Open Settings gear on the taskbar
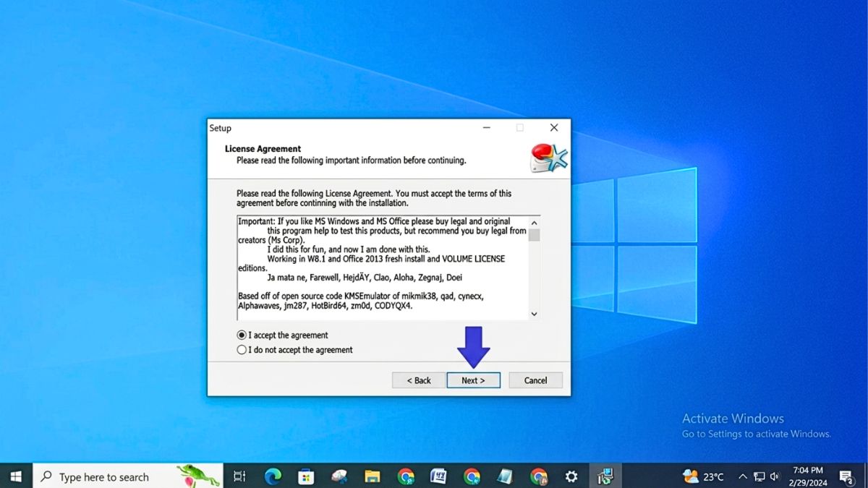 tap(571, 476)
